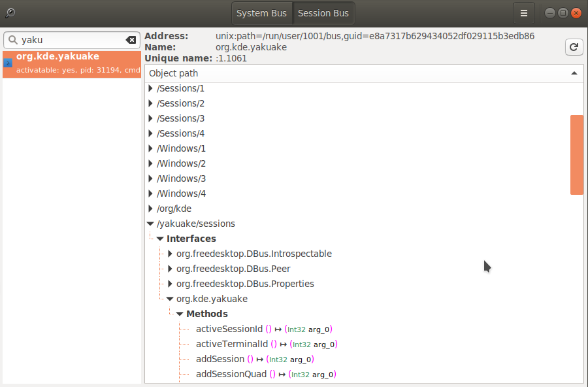Select the activeSessionId method
This screenshot has width=588, height=387.
coord(265,329)
